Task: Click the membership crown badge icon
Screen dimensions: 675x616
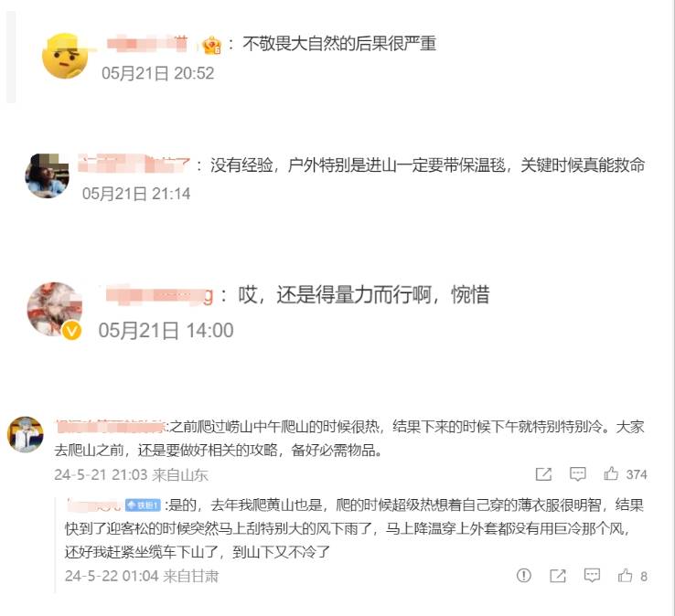Action: point(212,45)
